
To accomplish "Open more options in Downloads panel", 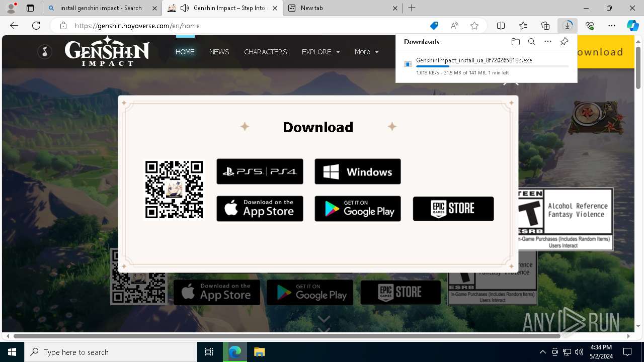I will click(548, 42).
